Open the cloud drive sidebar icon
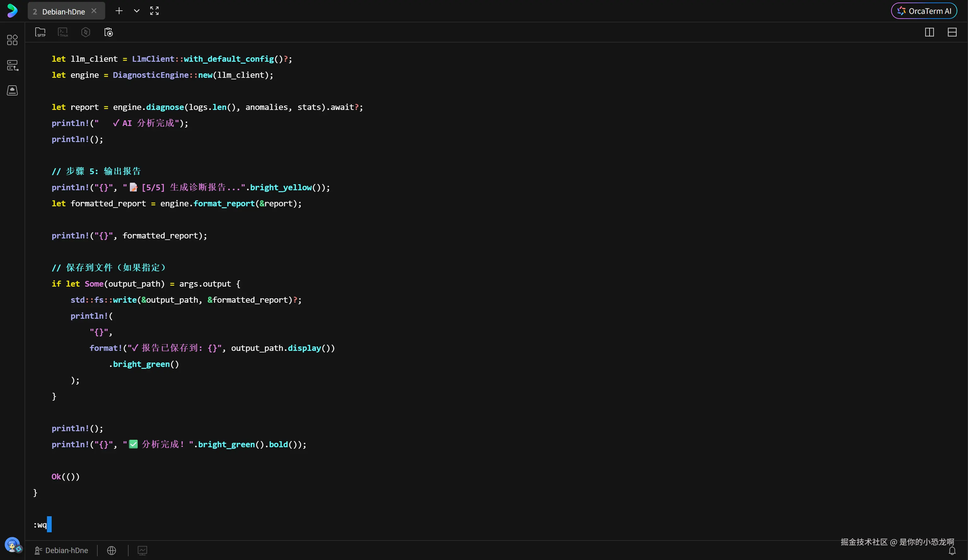 pyautogui.click(x=12, y=91)
